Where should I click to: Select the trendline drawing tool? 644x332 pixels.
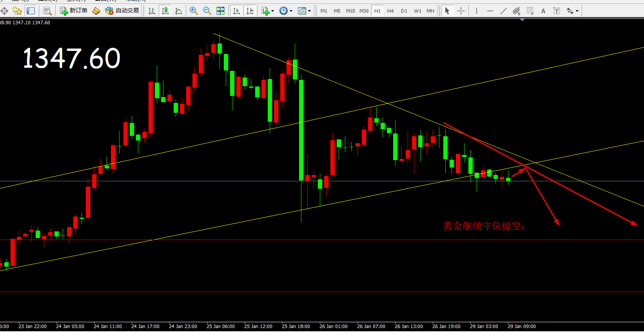[x=503, y=11]
